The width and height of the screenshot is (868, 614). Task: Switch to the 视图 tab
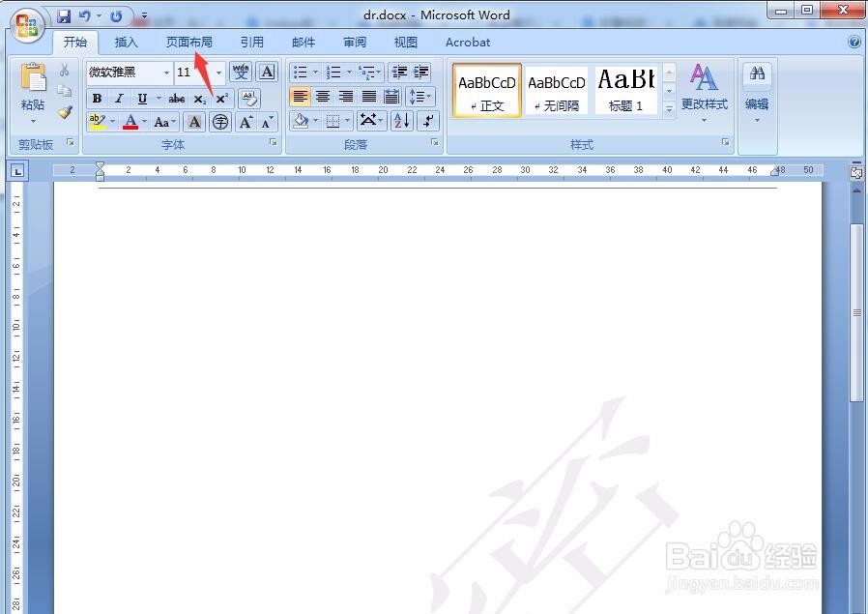coord(406,43)
